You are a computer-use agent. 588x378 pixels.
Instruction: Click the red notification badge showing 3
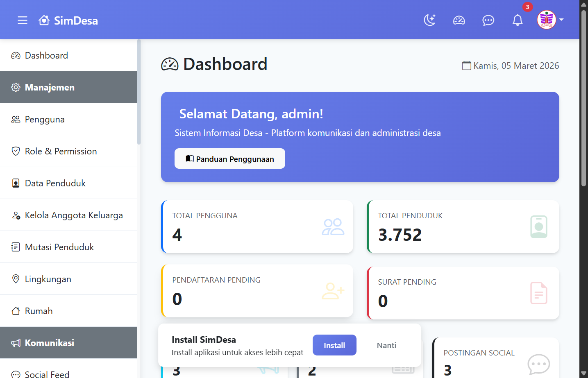point(527,7)
